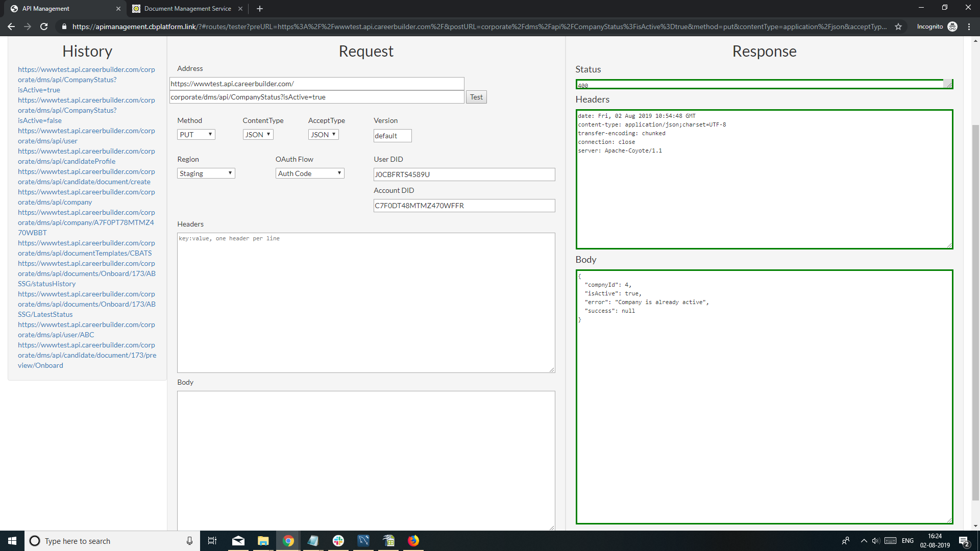The height and width of the screenshot is (551, 980).
Task: Open the touch keyboard tray icon
Action: (890, 541)
